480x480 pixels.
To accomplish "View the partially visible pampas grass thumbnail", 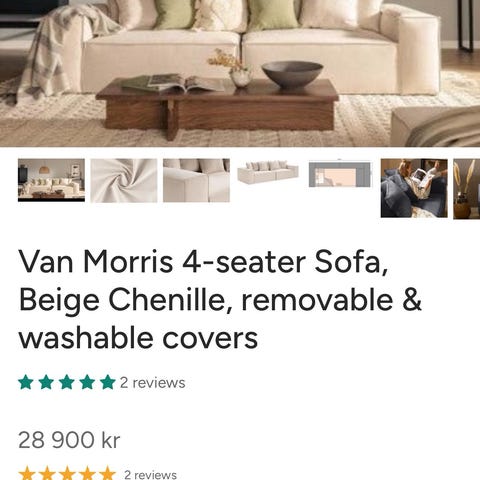I will (x=467, y=189).
